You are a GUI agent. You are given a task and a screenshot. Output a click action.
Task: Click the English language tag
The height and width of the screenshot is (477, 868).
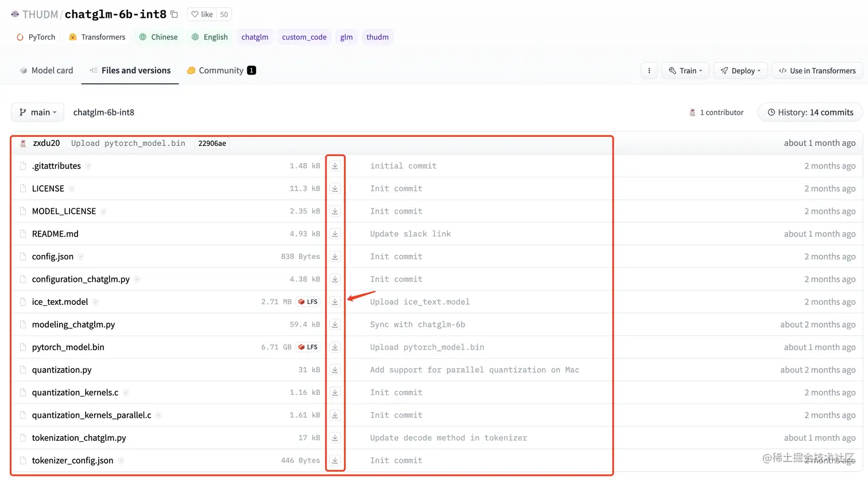210,37
